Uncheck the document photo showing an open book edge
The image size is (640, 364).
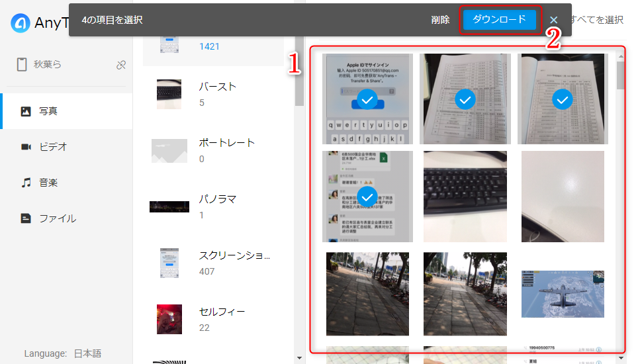[x=563, y=99]
